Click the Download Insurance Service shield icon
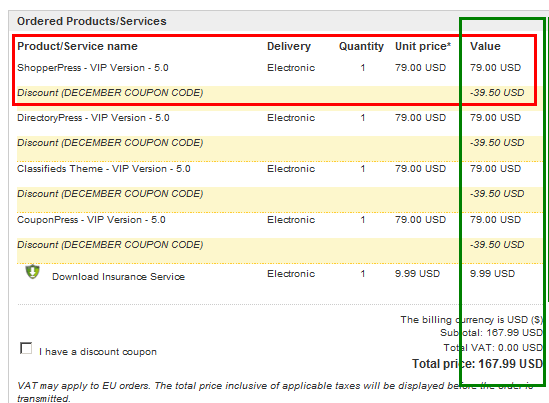Image resolution: width=549 pixels, height=403 pixels. 33,272
